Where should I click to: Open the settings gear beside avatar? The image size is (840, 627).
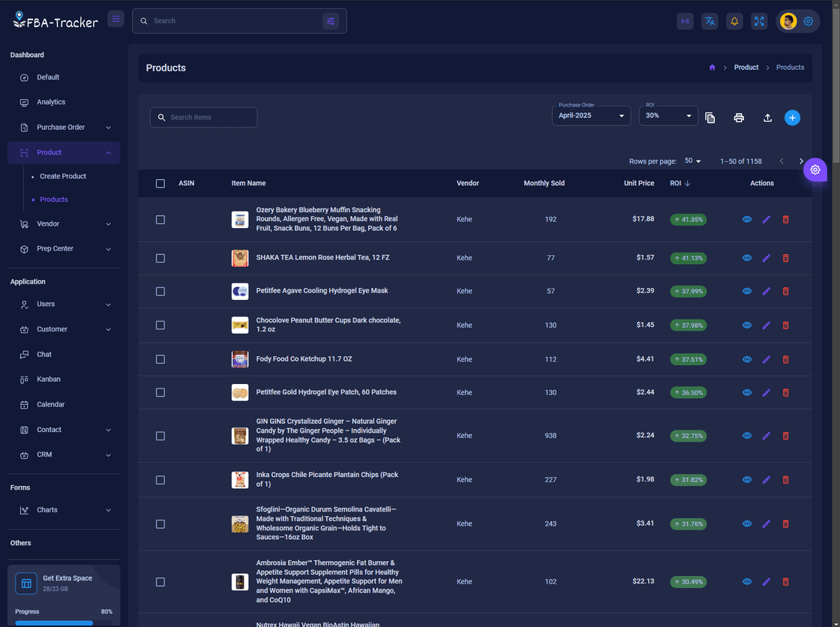click(x=808, y=22)
